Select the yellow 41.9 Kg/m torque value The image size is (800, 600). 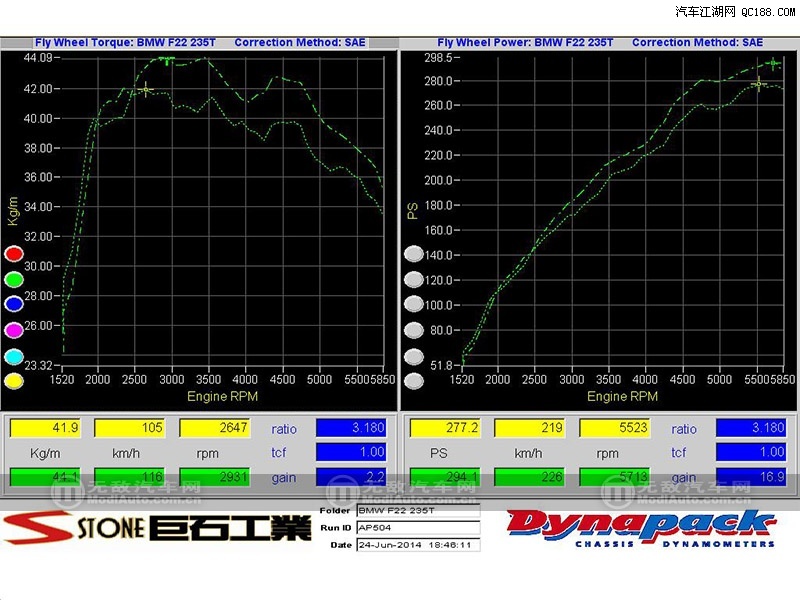click(45, 428)
